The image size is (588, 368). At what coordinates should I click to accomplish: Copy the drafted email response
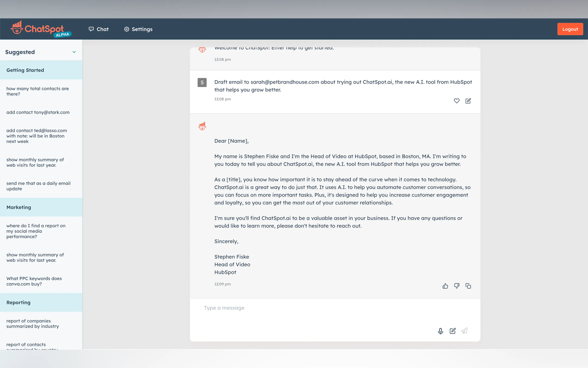coord(468,286)
